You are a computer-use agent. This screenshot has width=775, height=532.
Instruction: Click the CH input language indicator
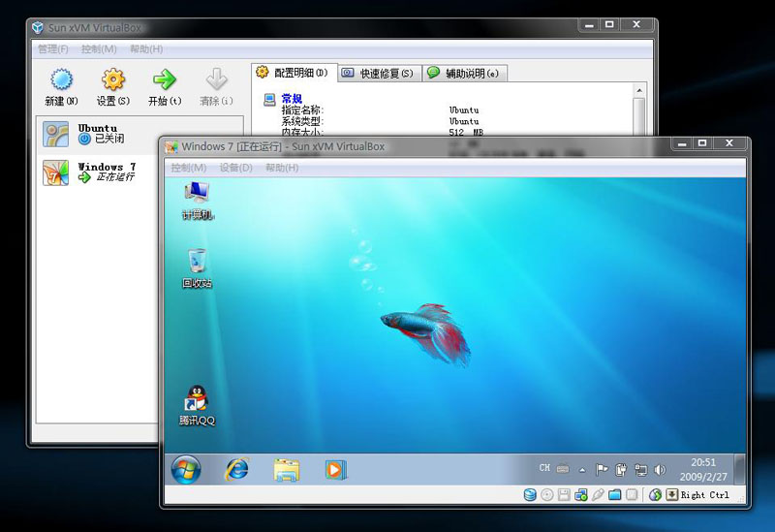544,468
